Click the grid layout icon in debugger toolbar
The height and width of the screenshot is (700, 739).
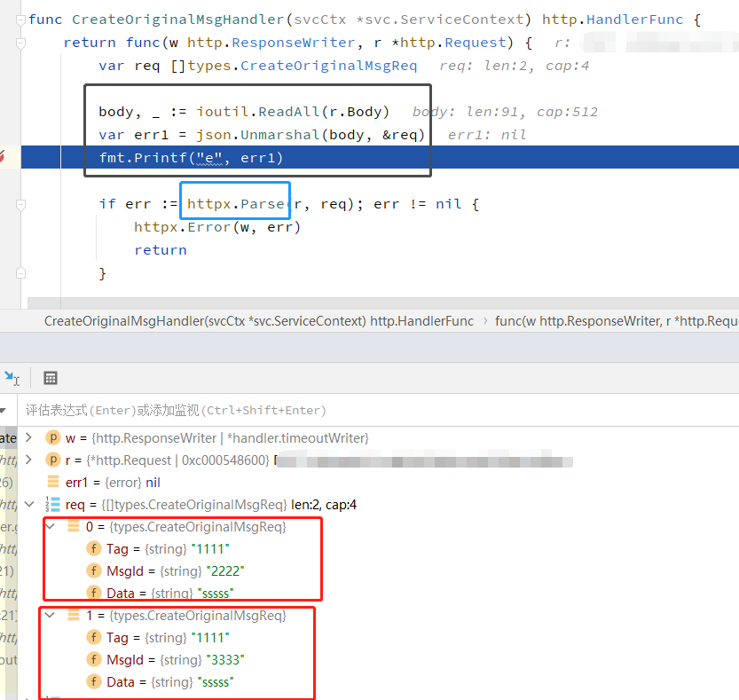point(51,378)
